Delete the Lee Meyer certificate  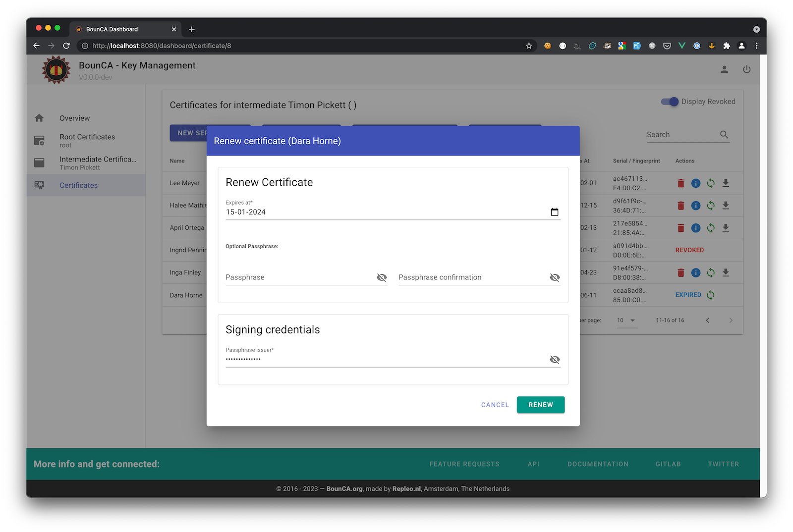pyautogui.click(x=681, y=183)
